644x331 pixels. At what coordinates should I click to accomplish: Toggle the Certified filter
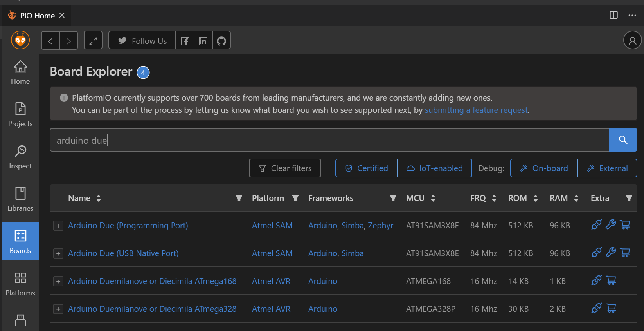coord(367,168)
